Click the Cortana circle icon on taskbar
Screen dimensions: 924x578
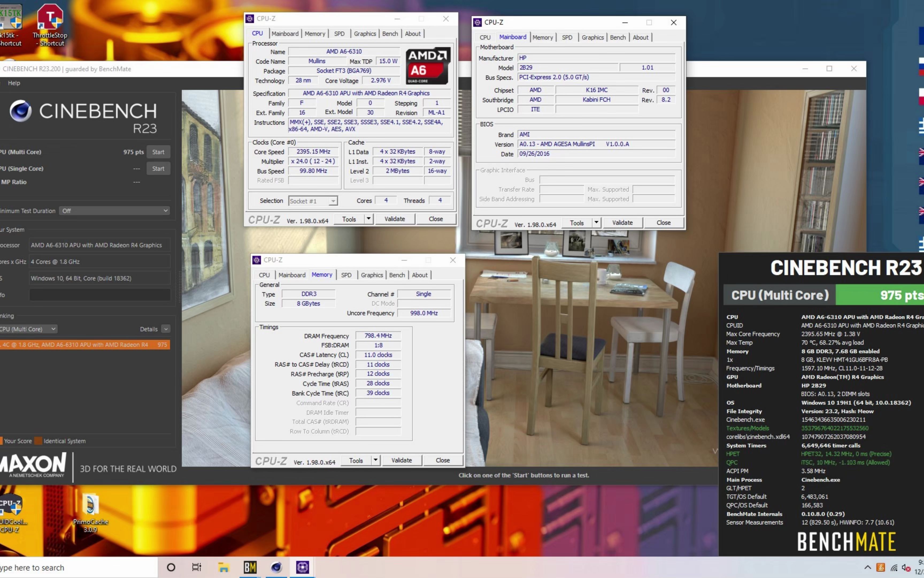[x=171, y=567]
